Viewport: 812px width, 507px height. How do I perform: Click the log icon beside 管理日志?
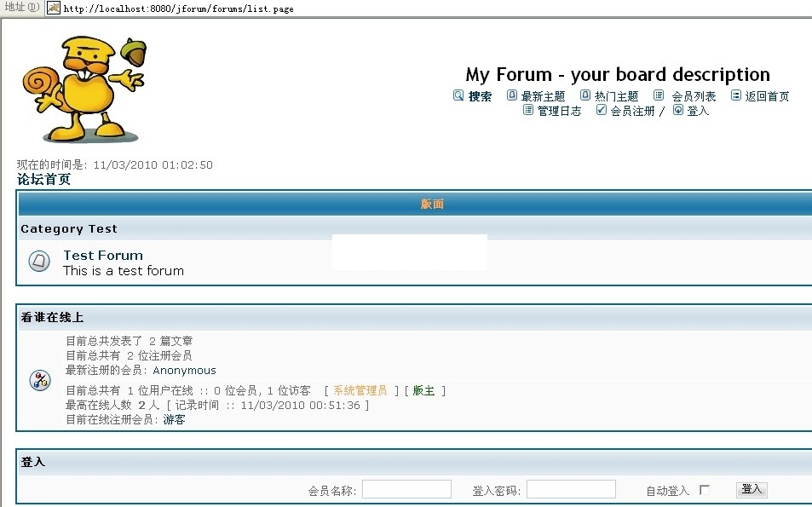[x=527, y=110]
